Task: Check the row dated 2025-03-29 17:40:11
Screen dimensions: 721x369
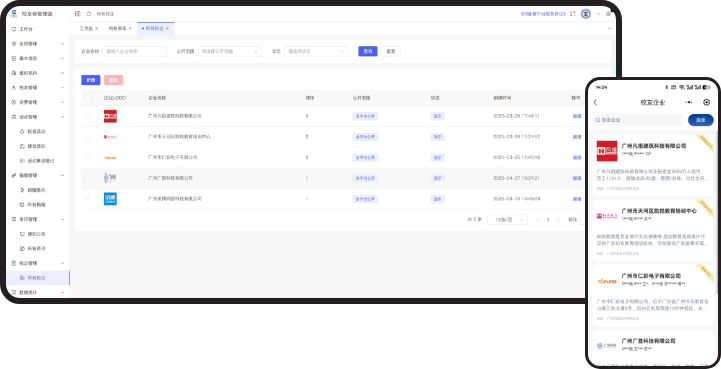Action: coord(88,116)
